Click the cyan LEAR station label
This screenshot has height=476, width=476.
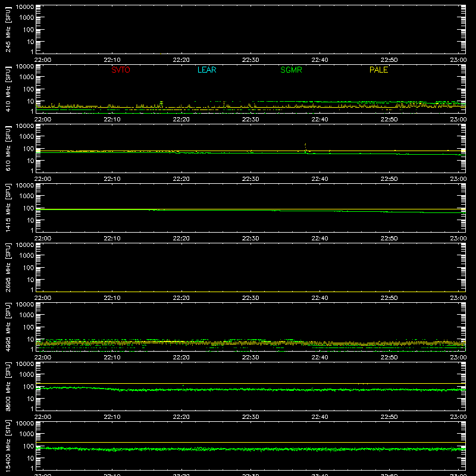coord(206,70)
